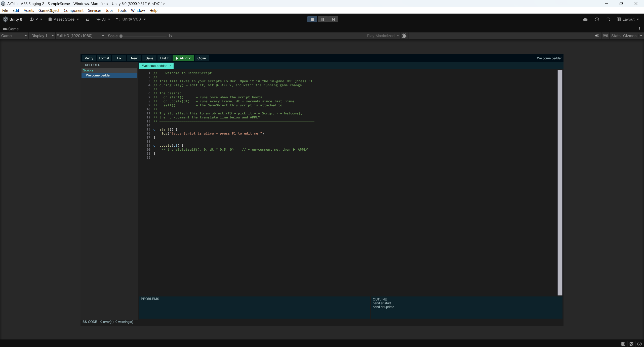The height and width of the screenshot is (347, 644).
Task: Open the Component menu
Action: [73, 10]
